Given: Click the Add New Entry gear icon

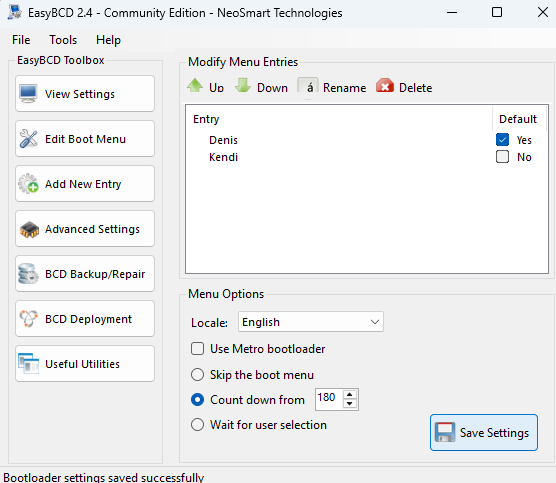Looking at the screenshot, I should tap(28, 184).
